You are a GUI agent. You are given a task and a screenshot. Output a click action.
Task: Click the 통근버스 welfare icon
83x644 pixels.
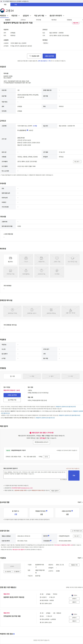tap(10, 259)
